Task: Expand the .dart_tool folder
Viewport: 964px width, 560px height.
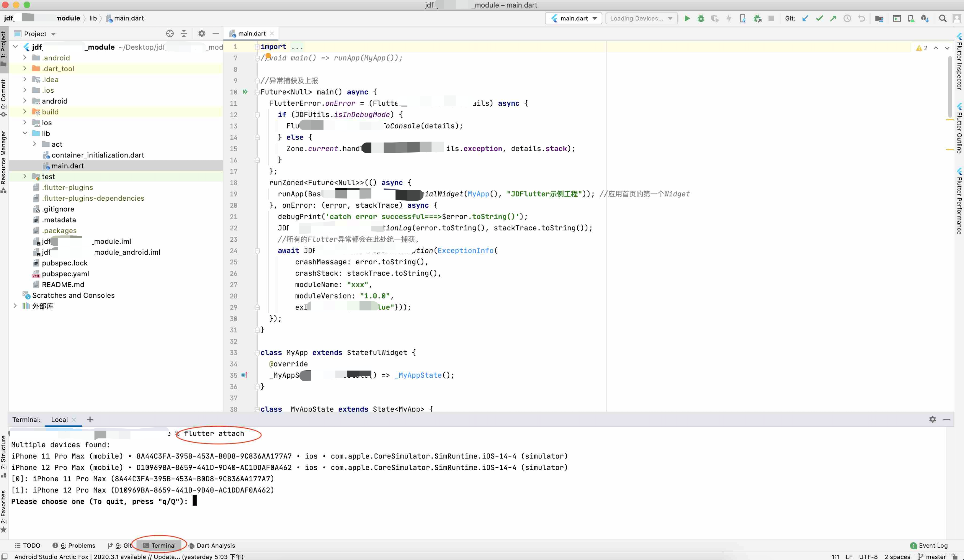Action: click(x=25, y=68)
